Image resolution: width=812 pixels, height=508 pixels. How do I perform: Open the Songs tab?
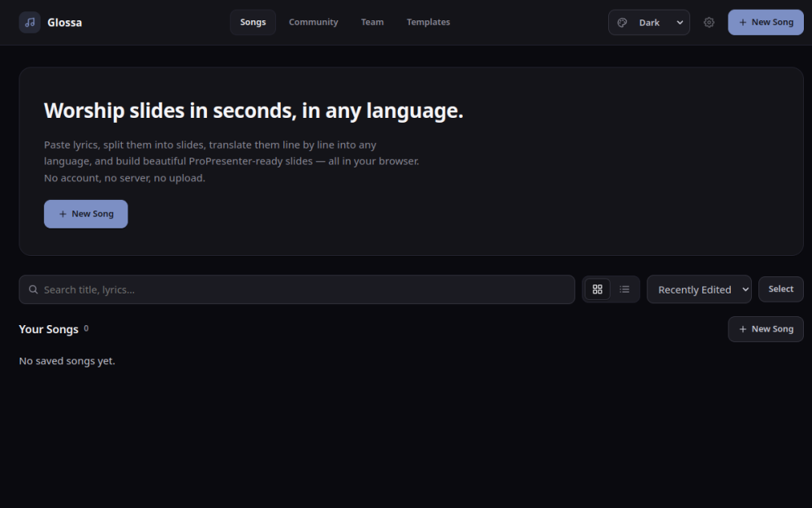point(253,22)
